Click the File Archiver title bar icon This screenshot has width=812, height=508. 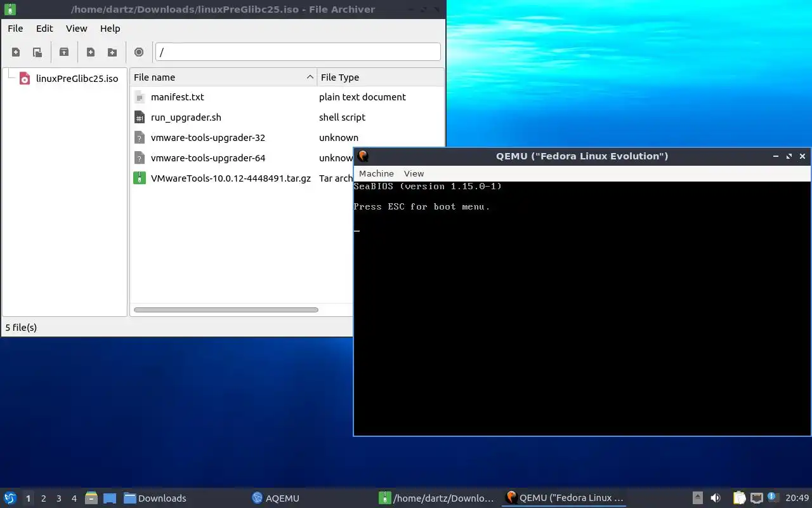[x=10, y=10]
